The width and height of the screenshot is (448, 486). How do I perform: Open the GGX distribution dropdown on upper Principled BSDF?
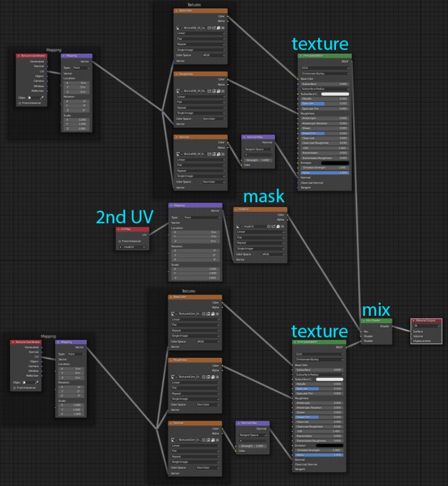324,68
